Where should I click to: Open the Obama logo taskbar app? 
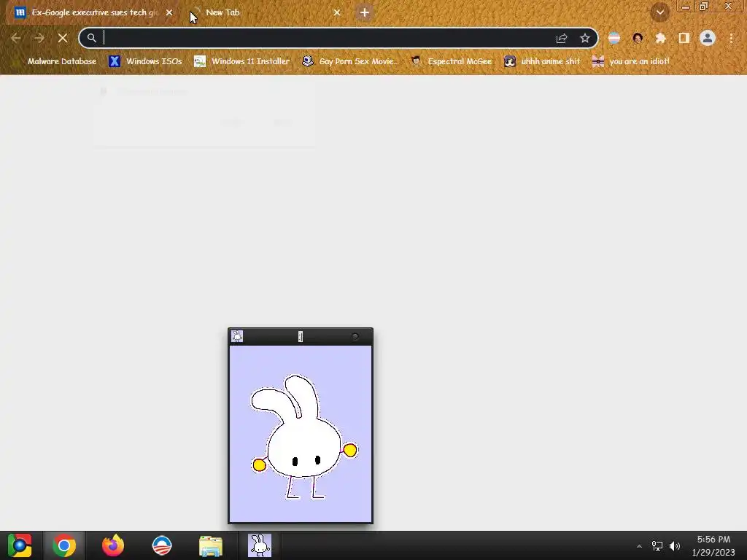point(162,545)
